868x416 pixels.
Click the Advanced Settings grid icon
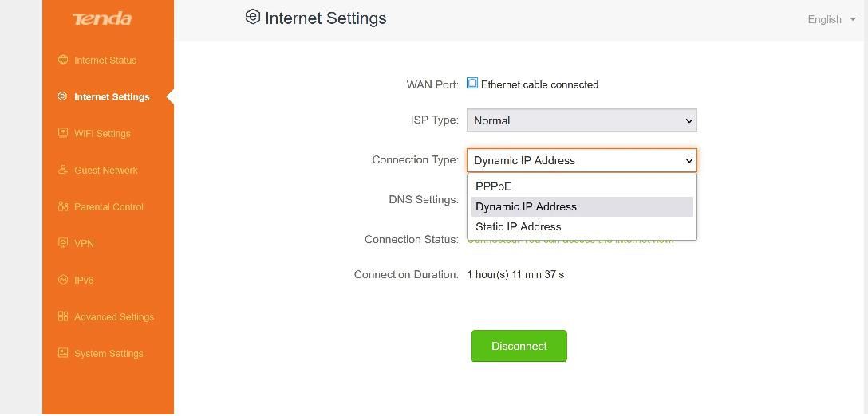pos(63,316)
